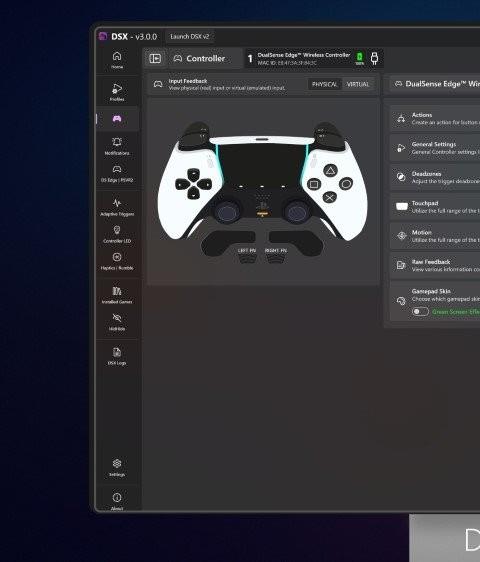Click the square button on controller image
The height and width of the screenshot is (562, 480).
(x=314, y=184)
